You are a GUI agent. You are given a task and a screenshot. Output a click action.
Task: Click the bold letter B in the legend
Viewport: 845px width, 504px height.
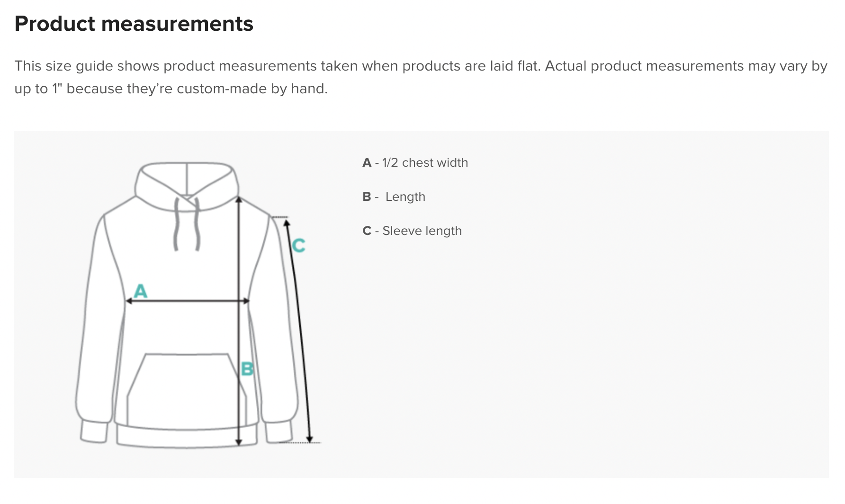pyautogui.click(x=367, y=197)
